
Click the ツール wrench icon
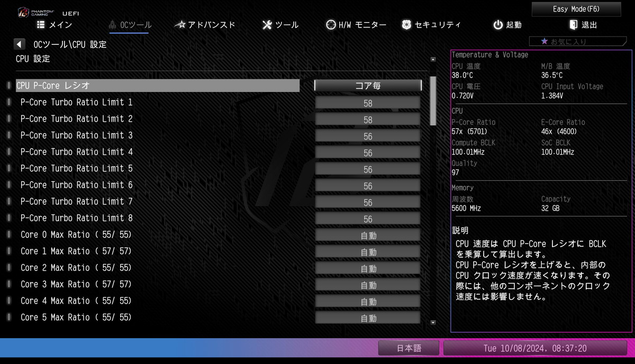[x=267, y=25]
